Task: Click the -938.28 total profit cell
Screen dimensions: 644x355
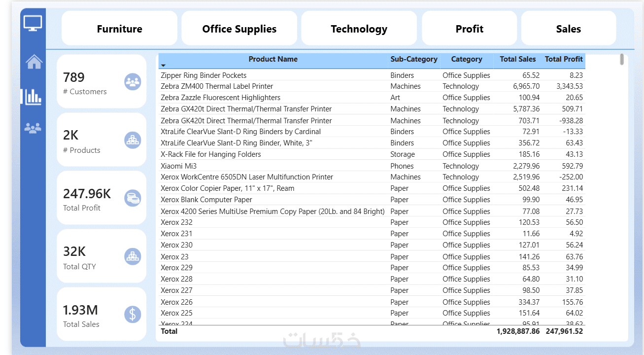Action: [571, 121]
